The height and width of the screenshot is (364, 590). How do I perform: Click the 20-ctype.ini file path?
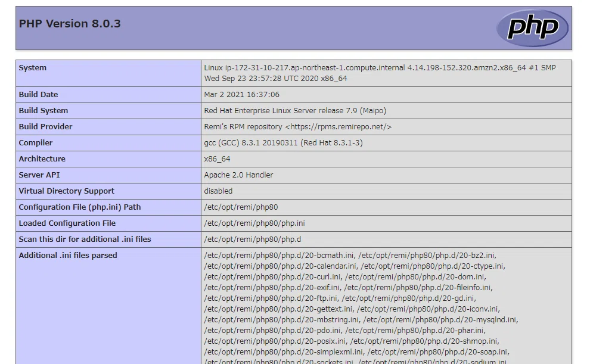point(432,266)
